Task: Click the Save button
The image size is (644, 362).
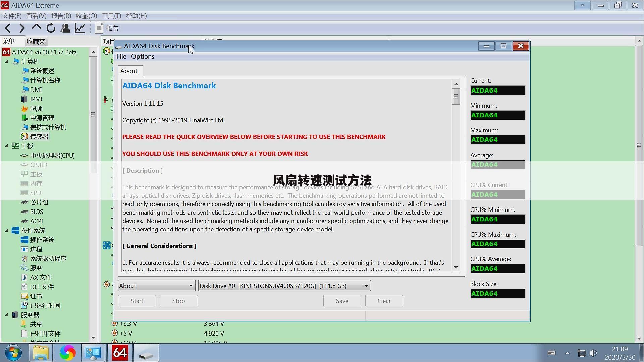Action: 342,301
